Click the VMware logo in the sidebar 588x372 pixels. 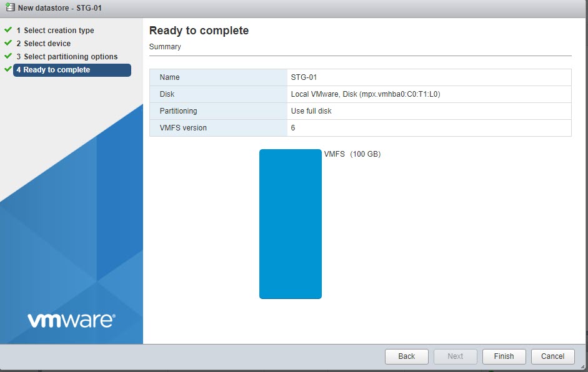click(x=71, y=321)
